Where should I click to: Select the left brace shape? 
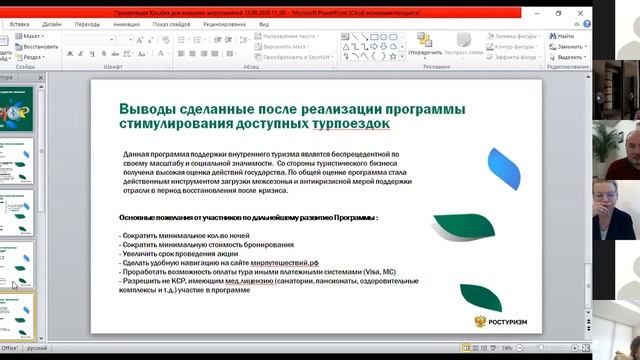coord(374,57)
